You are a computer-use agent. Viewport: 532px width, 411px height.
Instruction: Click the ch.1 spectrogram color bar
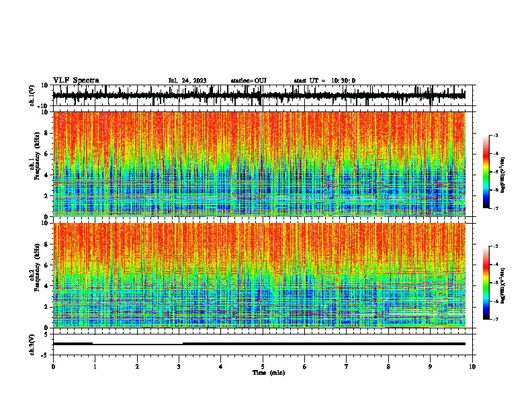coord(486,172)
